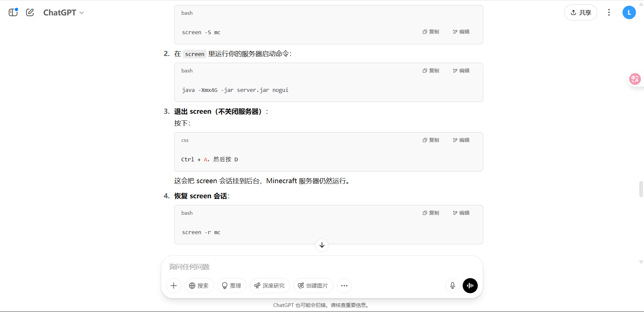
Task: Open the ChatGPT model dropdown
Action: pyautogui.click(x=63, y=12)
